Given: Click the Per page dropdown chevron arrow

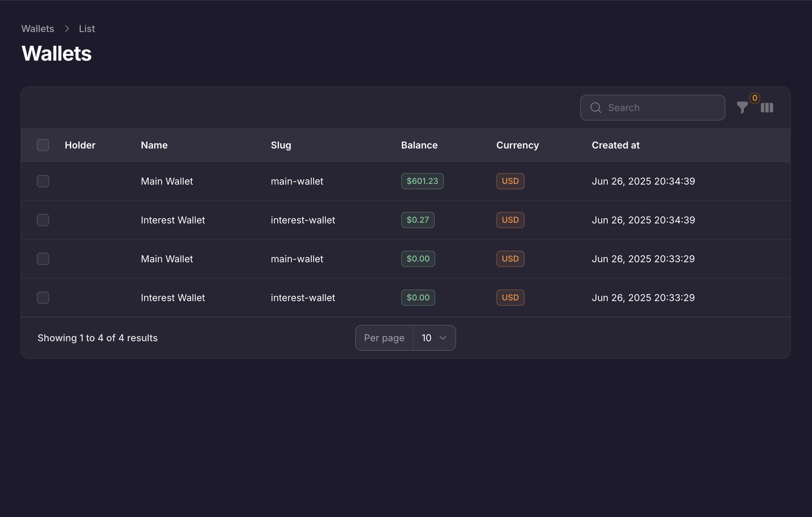Looking at the screenshot, I should [x=443, y=338].
